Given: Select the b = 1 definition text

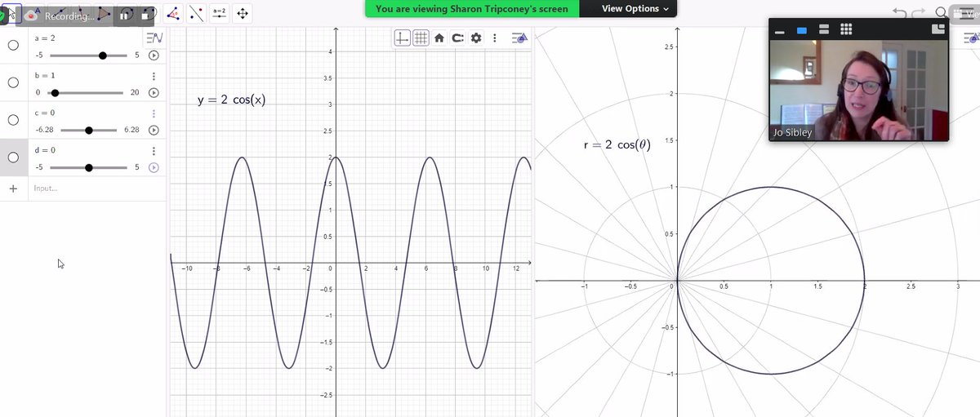Looking at the screenshot, I should pos(44,75).
